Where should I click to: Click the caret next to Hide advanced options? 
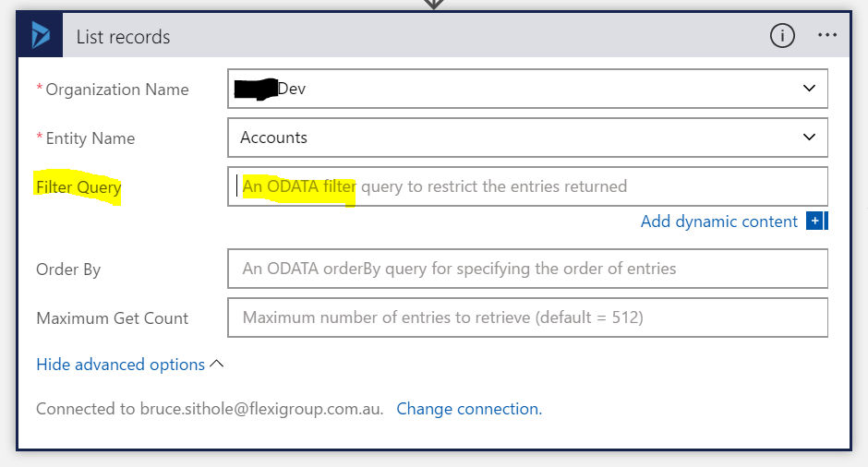click(217, 364)
